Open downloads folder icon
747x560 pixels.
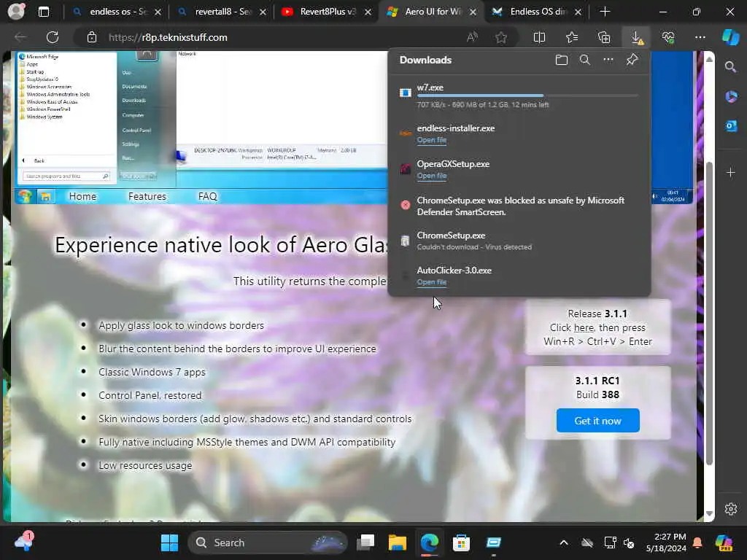[x=561, y=60]
